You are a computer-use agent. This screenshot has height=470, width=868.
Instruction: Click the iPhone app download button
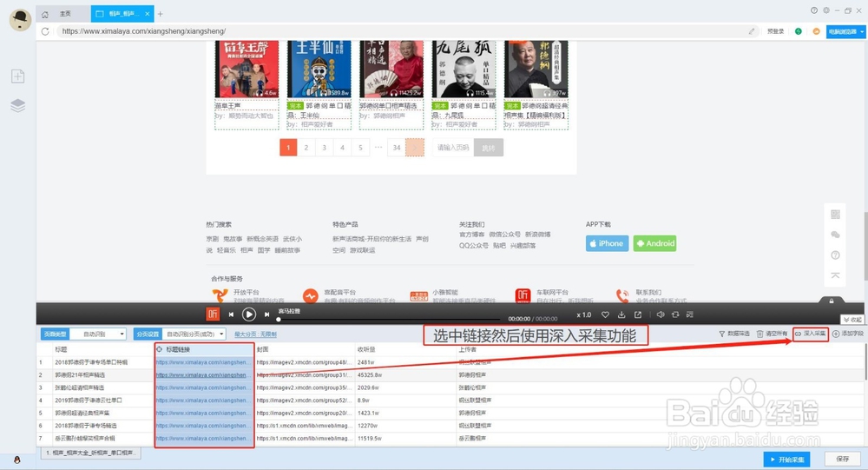point(607,243)
